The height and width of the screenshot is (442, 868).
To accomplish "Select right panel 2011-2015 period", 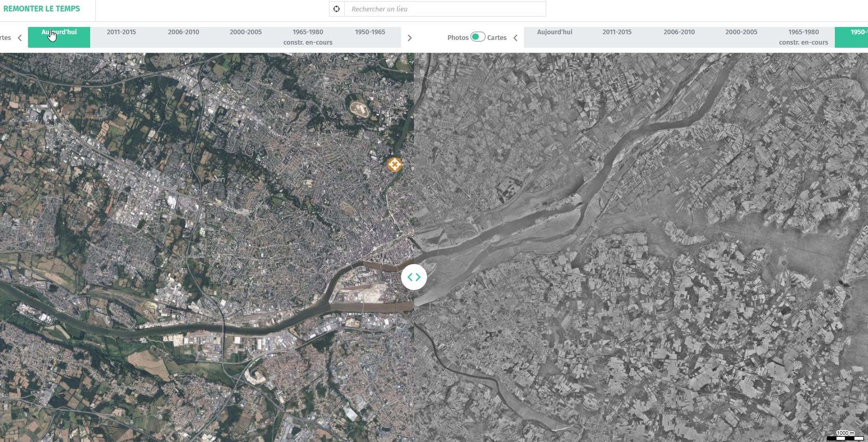I will [617, 37].
